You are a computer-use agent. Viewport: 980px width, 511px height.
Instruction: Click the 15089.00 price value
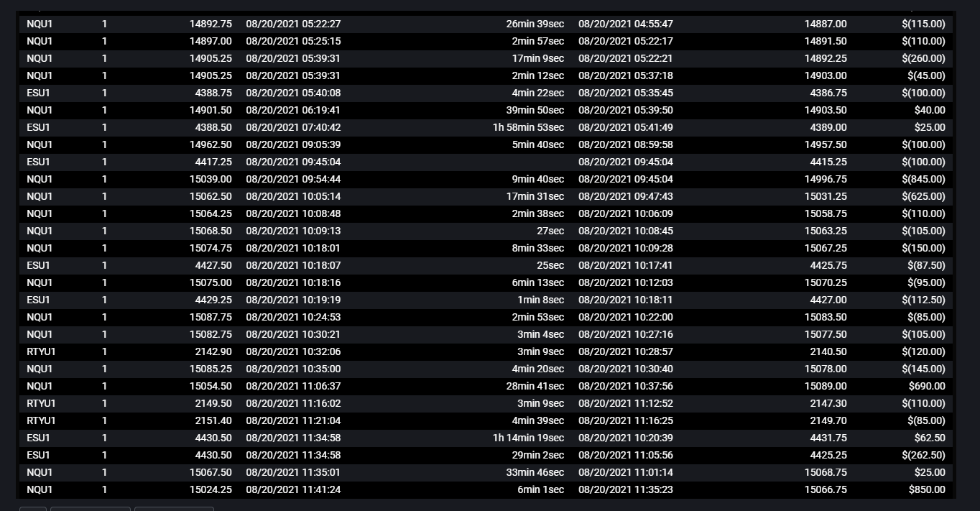click(826, 386)
